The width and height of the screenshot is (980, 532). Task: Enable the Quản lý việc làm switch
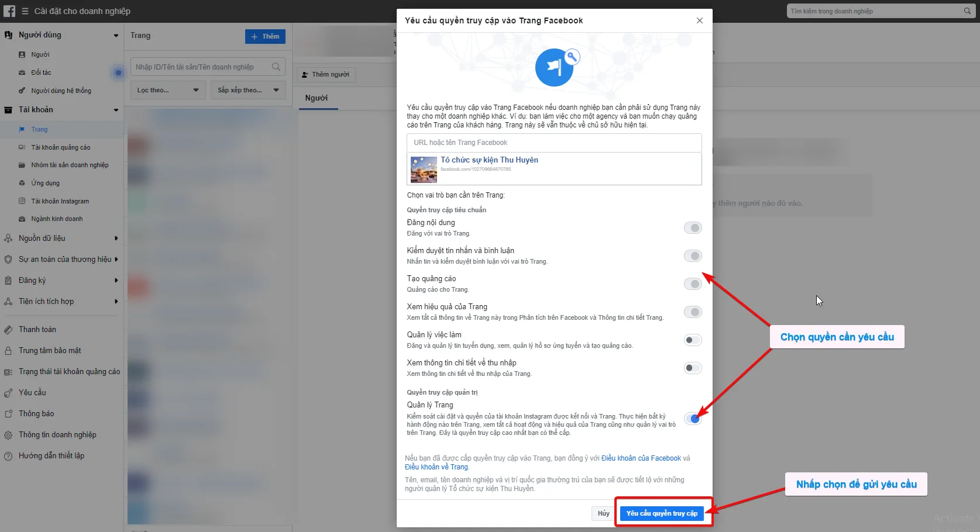point(693,340)
